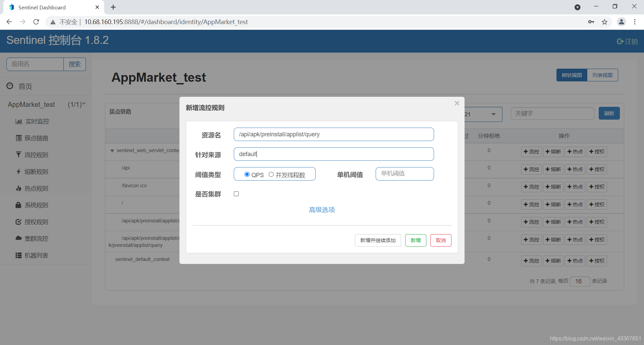This screenshot has height=345, width=644.
Task: Click the 流控规则 filter icon
Action: click(x=18, y=154)
